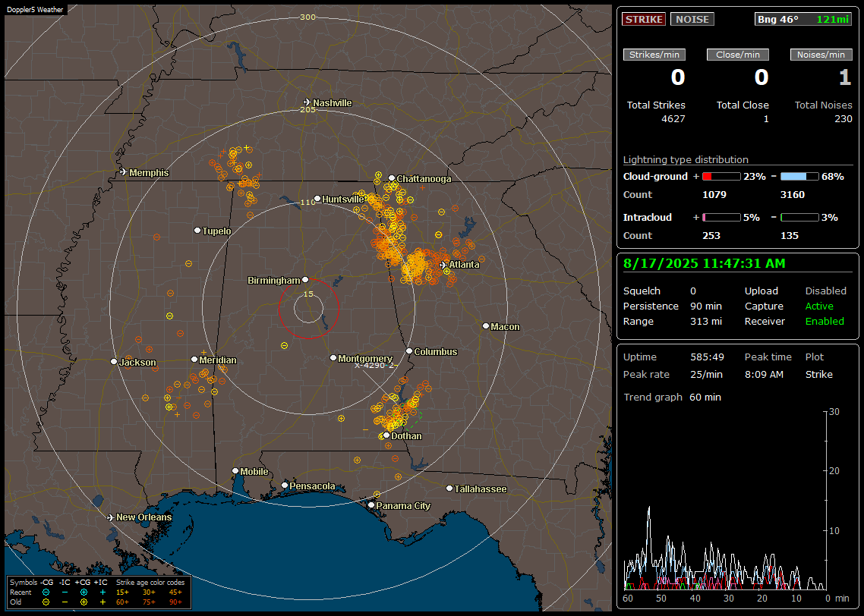
Task: Click the Recent -CG legend symbol
Action: [46, 592]
